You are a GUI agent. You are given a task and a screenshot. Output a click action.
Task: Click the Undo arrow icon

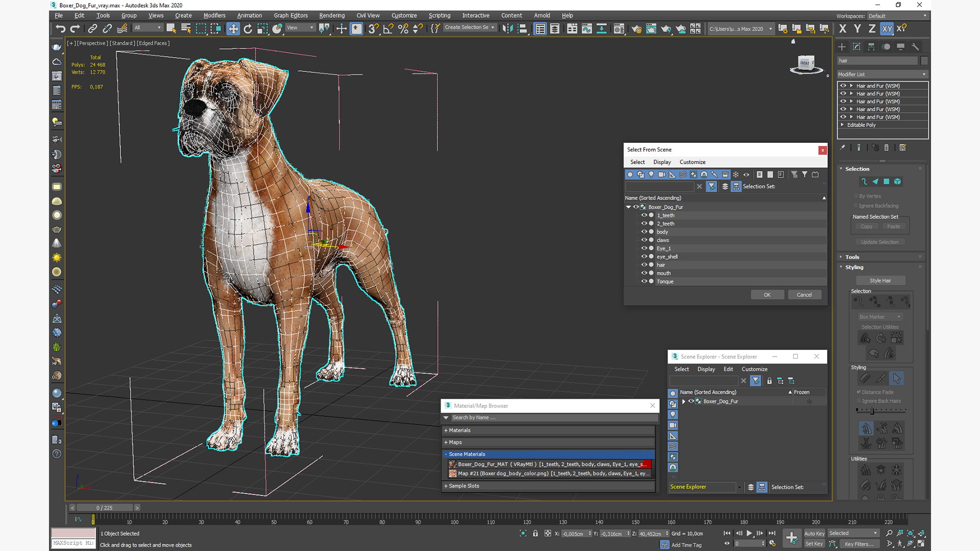click(60, 29)
